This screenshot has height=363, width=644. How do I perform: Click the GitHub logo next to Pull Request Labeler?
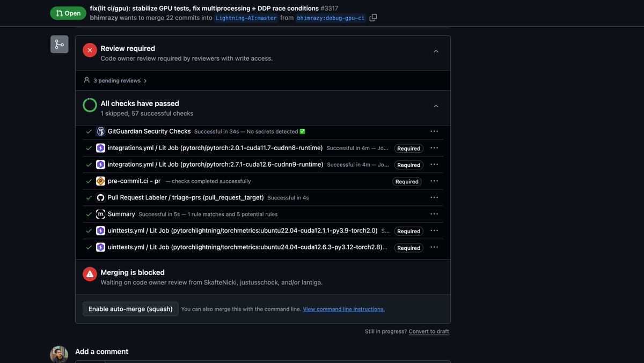(x=100, y=198)
